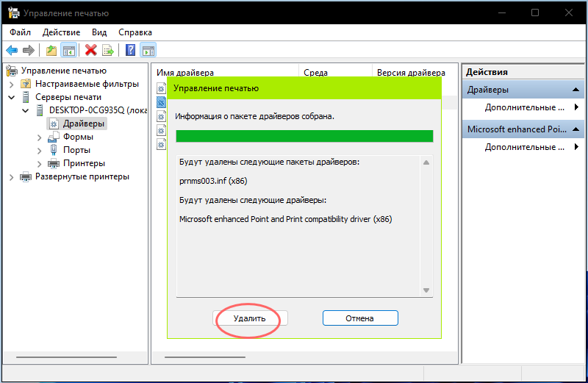This screenshot has height=383, width=588.
Task: Click the drivers list horizontal scrollbar
Action: click(205, 357)
